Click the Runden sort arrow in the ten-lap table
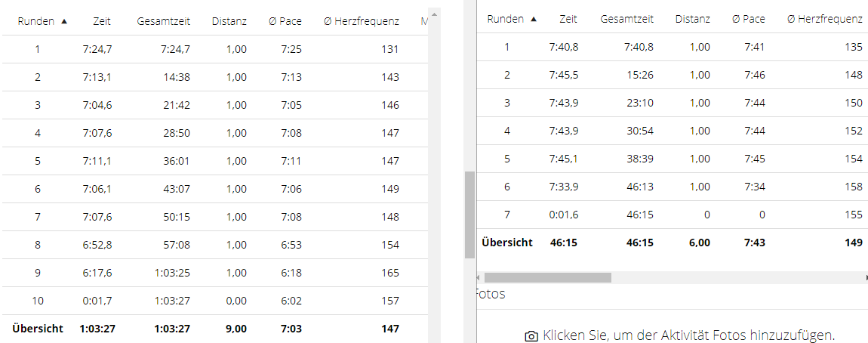 [64, 22]
